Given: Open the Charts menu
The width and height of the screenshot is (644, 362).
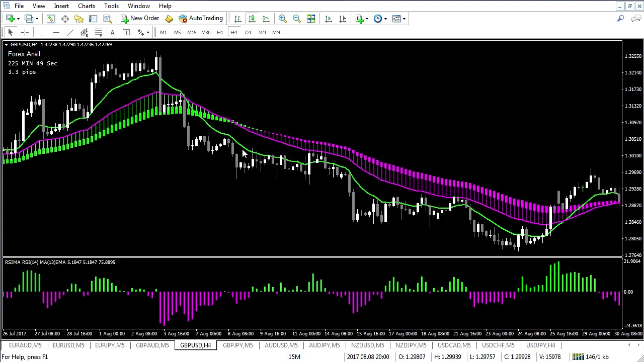Looking at the screenshot, I should [x=87, y=6].
